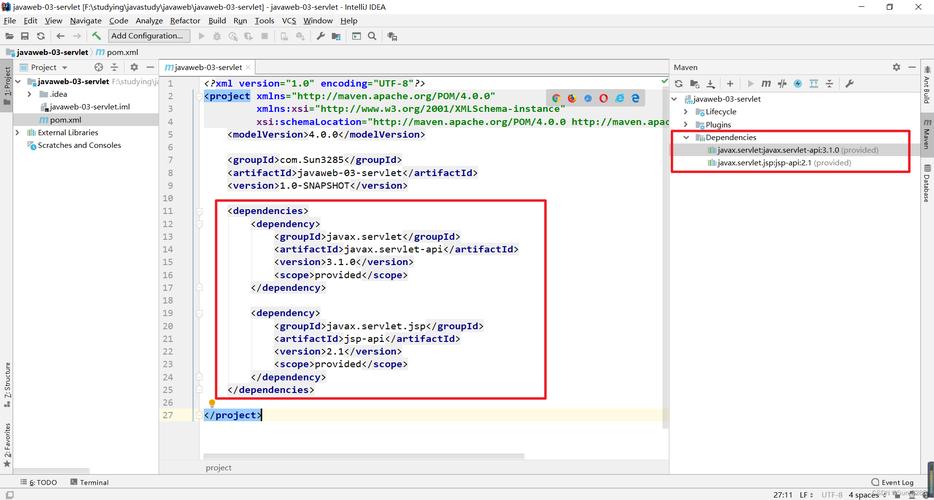Collapse javaweb-03-servlet root in Project tree

pyautogui.click(x=18, y=82)
